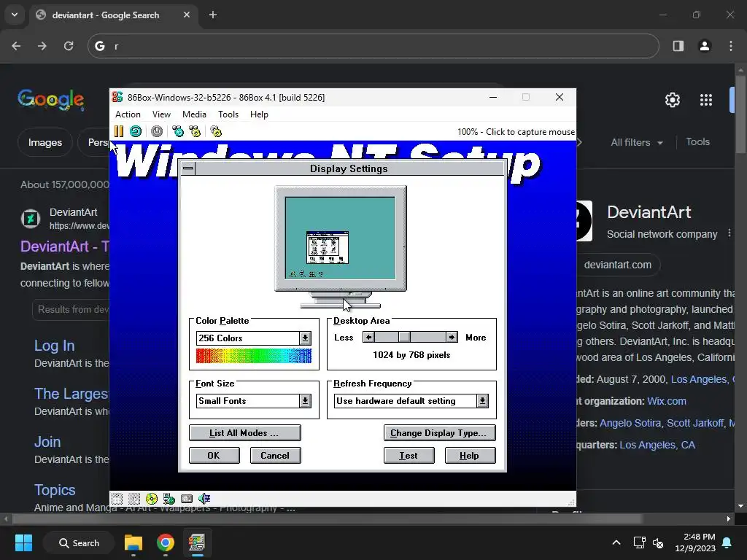Open Chrome side panel

coord(678,46)
